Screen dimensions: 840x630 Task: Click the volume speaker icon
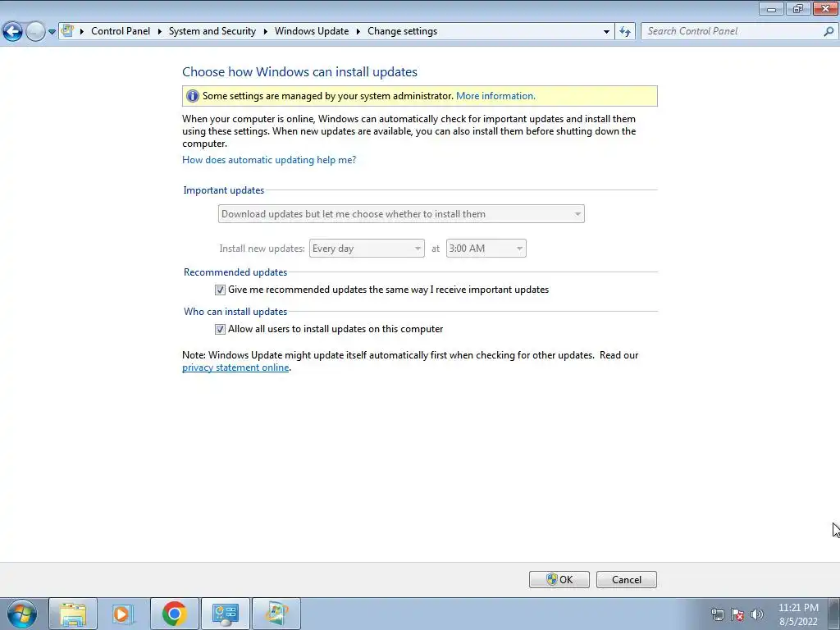[x=757, y=614]
